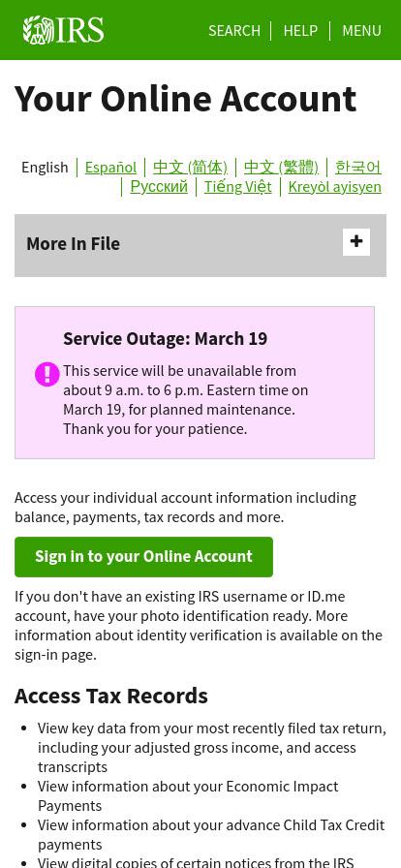401x868 pixels.
Task: Click the Service Outage: March 19 heading
Action: [165, 339]
